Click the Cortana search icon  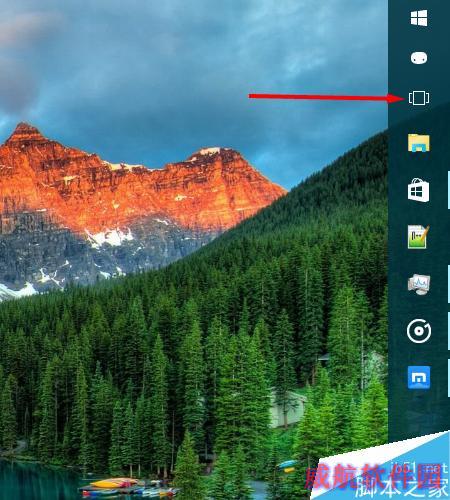419,58
